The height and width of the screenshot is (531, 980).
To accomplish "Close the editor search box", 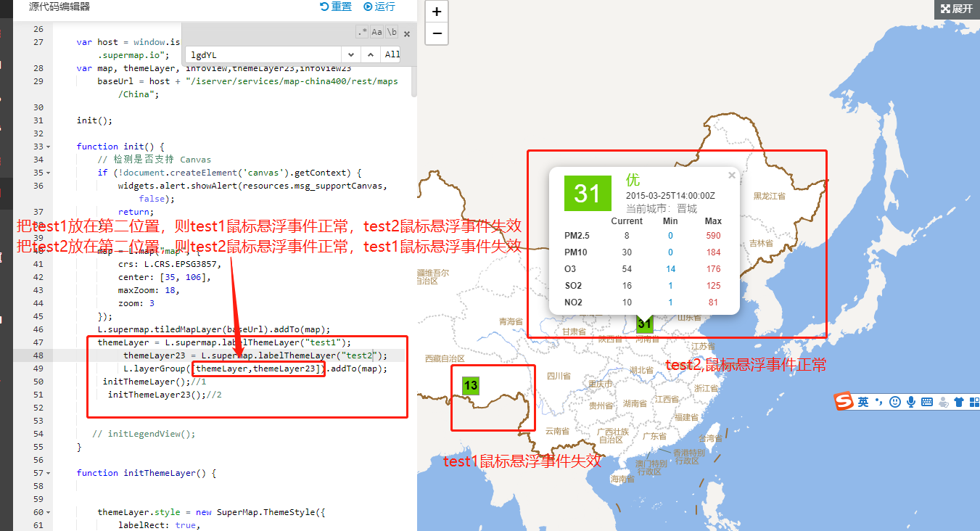I will tap(406, 33).
